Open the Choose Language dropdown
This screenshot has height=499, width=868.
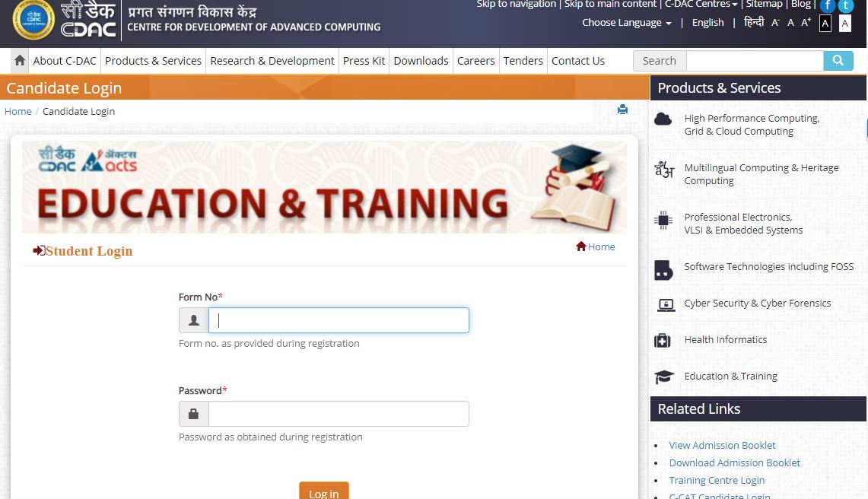[627, 23]
